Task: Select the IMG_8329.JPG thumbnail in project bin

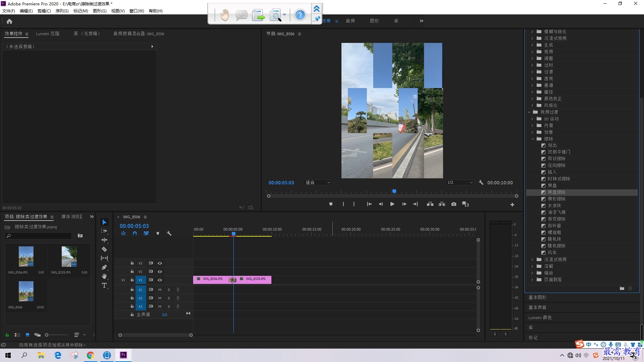Action: coord(69,256)
